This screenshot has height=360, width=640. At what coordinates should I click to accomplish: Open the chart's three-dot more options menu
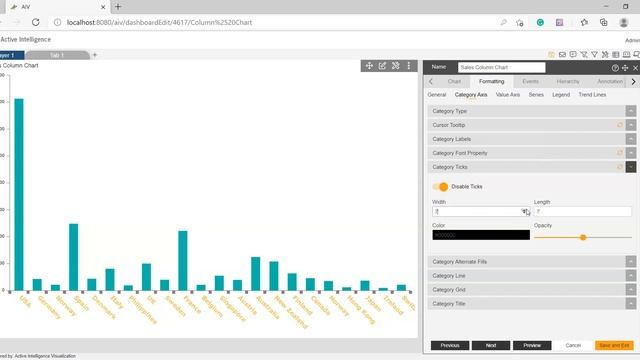[x=409, y=66]
